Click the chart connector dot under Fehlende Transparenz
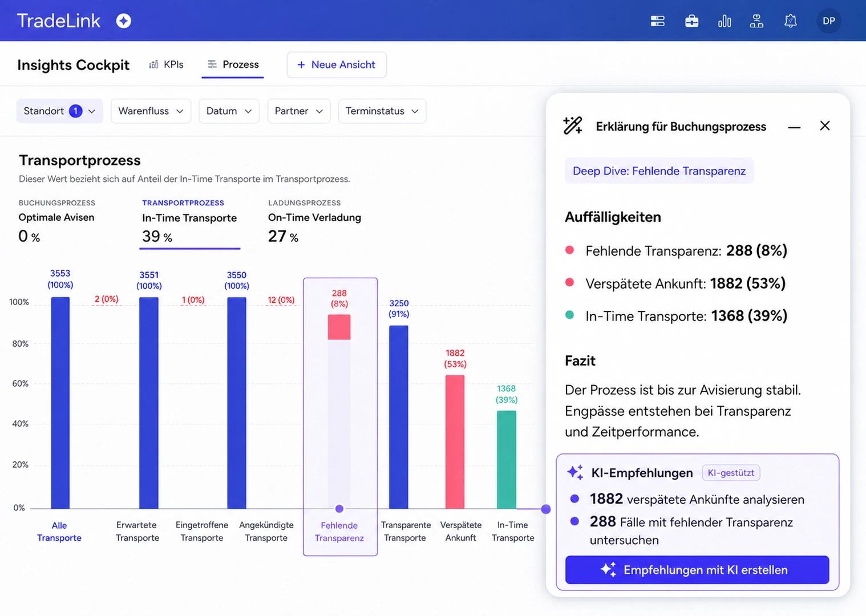Screen dimensions: 866x616 339,509
